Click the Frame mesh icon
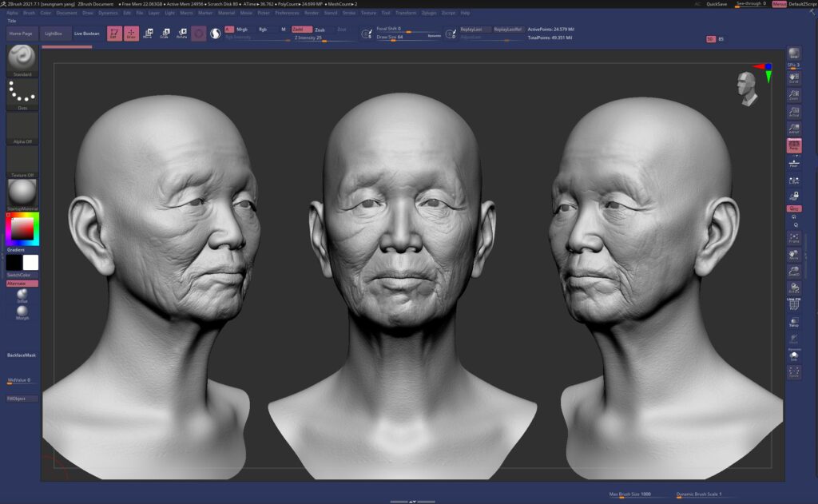Screen dimensions: 818x504 point(793,239)
